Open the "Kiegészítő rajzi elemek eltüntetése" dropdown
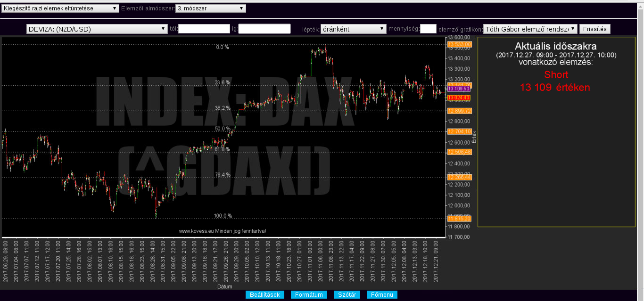Viewport: 644px width, 301px height. (60, 8)
